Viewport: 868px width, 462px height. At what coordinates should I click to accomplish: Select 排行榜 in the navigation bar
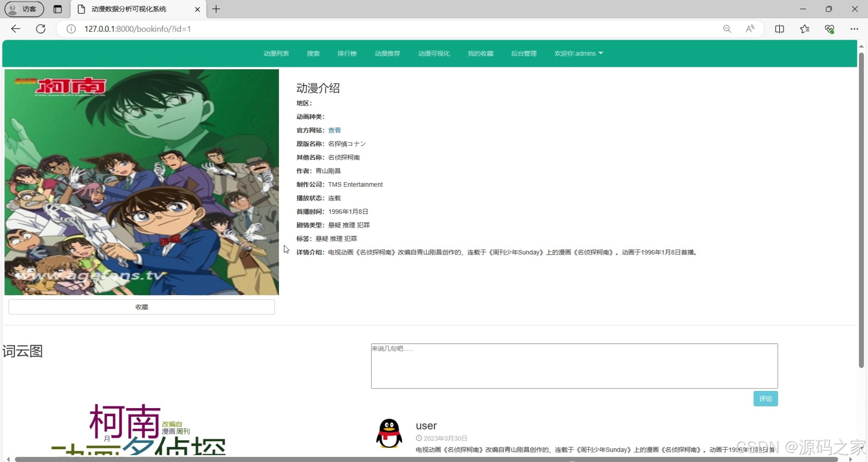click(347, 53)
